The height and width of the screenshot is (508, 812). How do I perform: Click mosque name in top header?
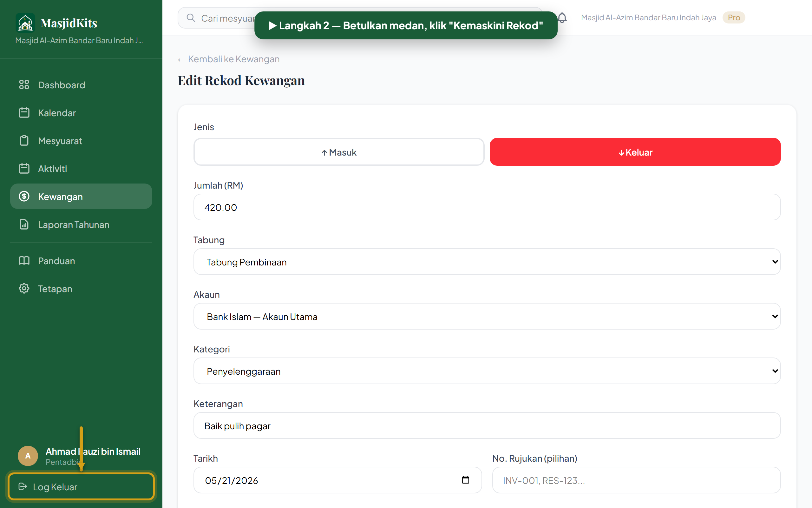point(648,17)
